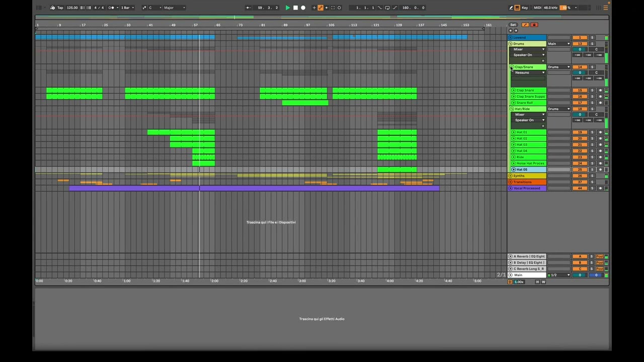
Task: Click the MIDI Arrangement Overdub plus icon
Action: [x=314, y=8]
